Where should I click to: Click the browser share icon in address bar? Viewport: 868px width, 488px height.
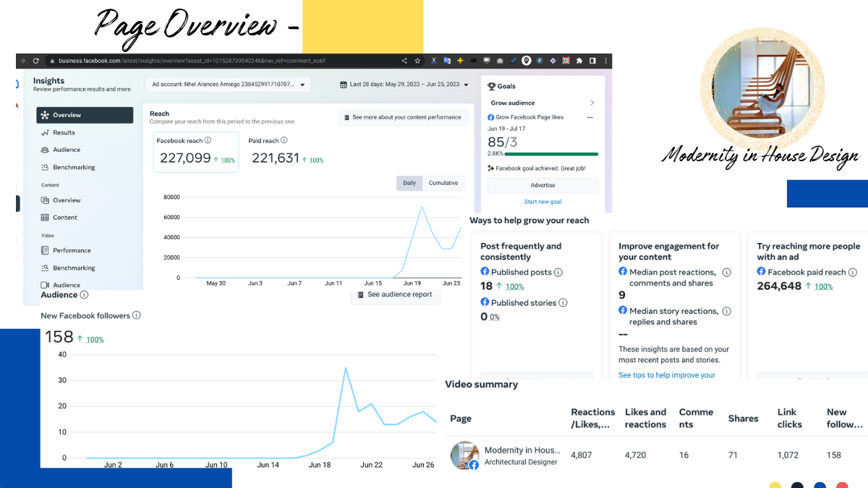pyautogui.click(x=404, y=61)
